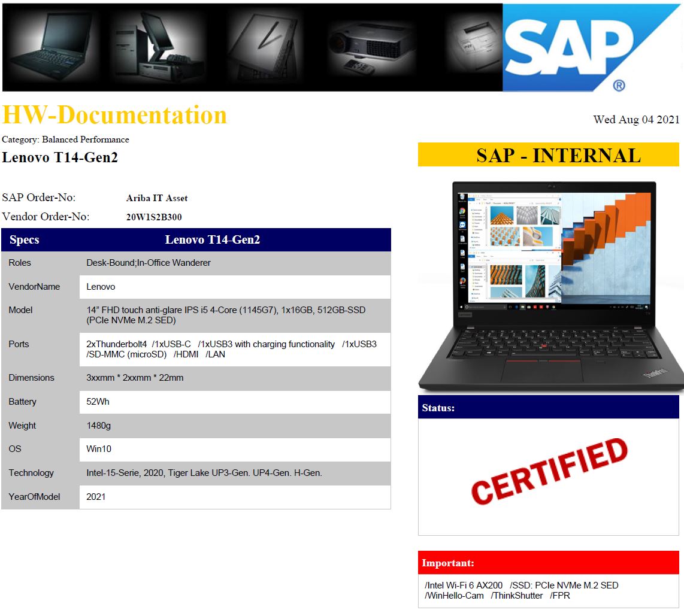Click the yellow HW-Documentation heading
The height and width of the screenshot is (616, 684).
(x=114, y=115)
